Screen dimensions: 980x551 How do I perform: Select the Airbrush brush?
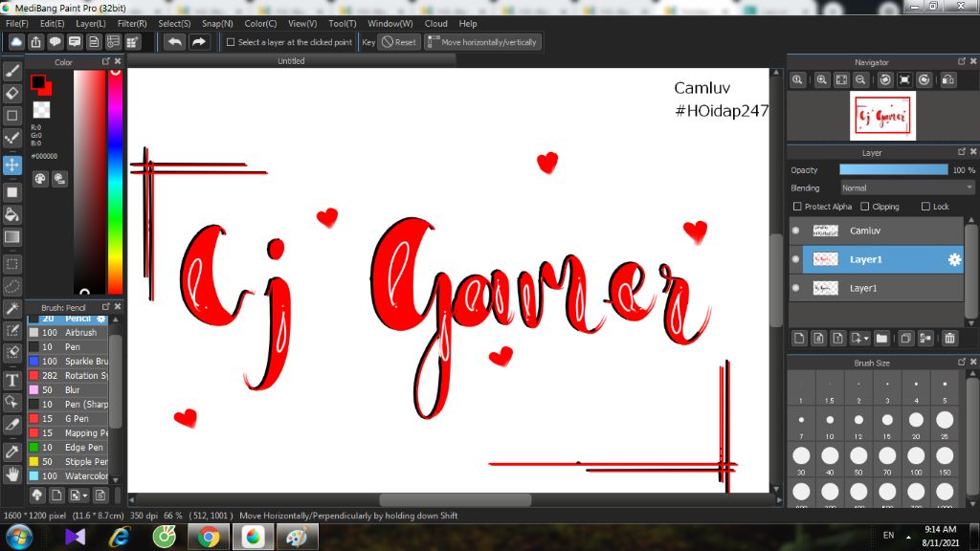pyautogui.click(x=68, y=332)
